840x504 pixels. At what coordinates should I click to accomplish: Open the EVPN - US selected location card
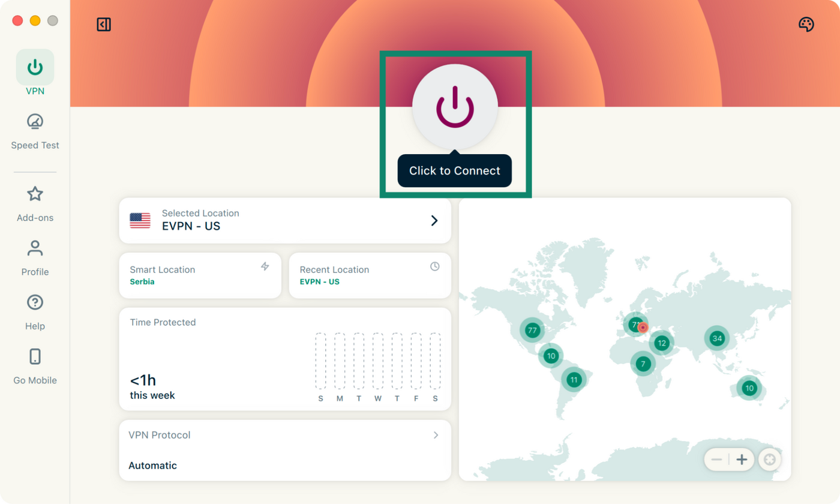pos(285,220)
